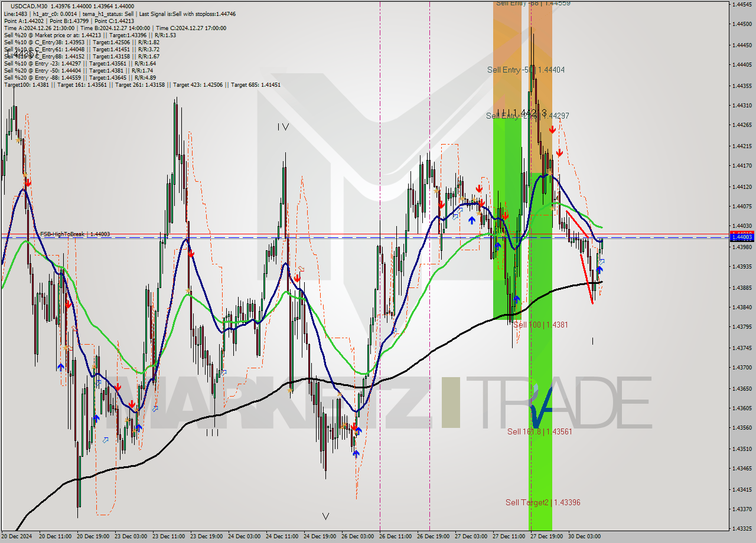The image size is (756, 543).
Task: Click the 1.43745 price axis value
Action: (x=742, y=348)
